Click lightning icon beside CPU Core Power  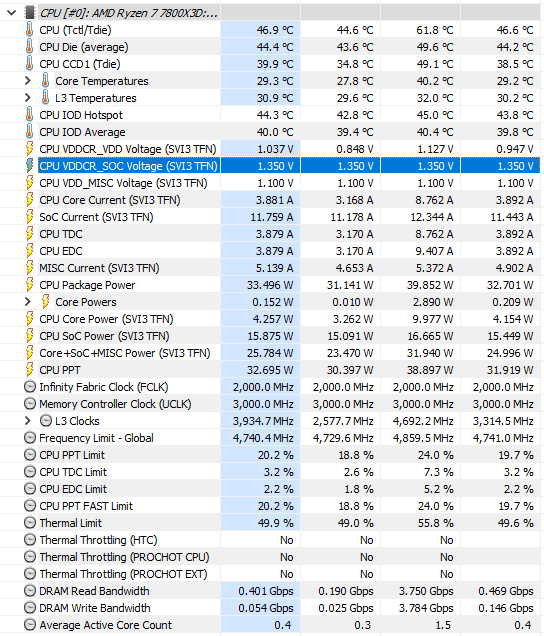[x=29, y=319]
